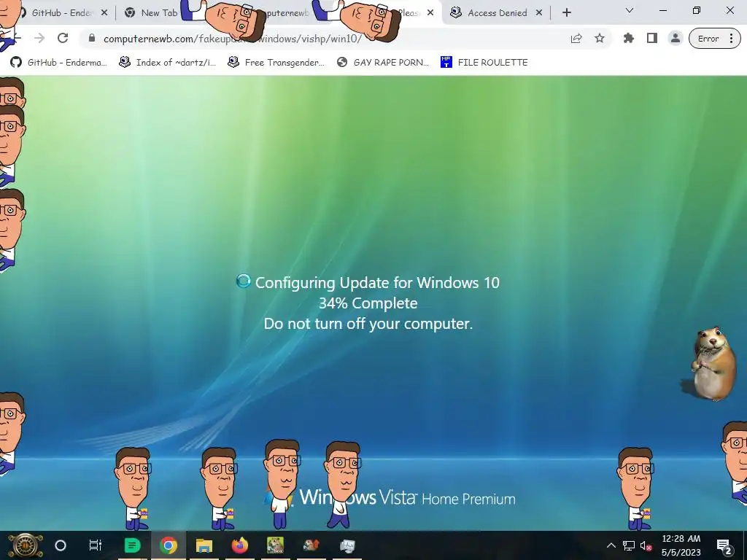Click the GitHub octocat bookmark icon
747x560 pixels.
click(16, 63)
